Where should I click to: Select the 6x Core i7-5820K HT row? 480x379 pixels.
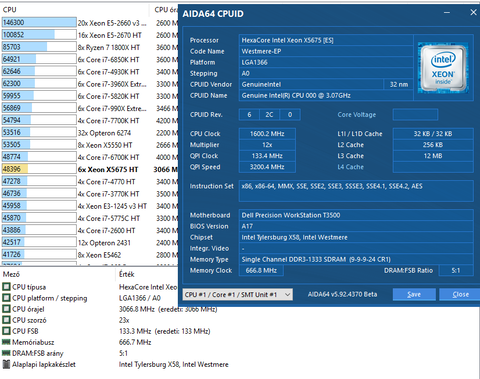pyautogui.click(x=90, y=96)
